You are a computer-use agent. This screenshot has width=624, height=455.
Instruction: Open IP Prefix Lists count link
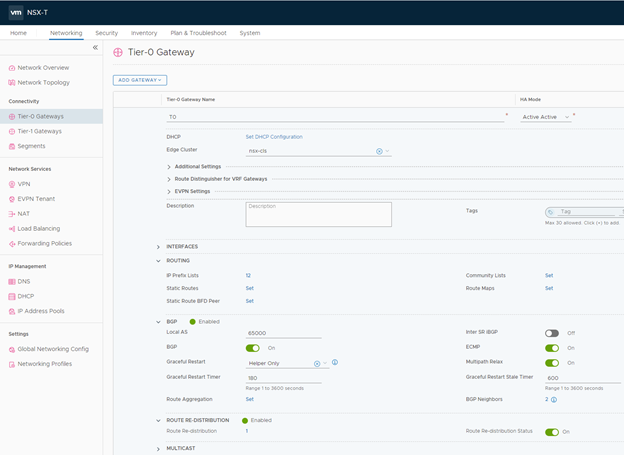(x=248, y=275)
